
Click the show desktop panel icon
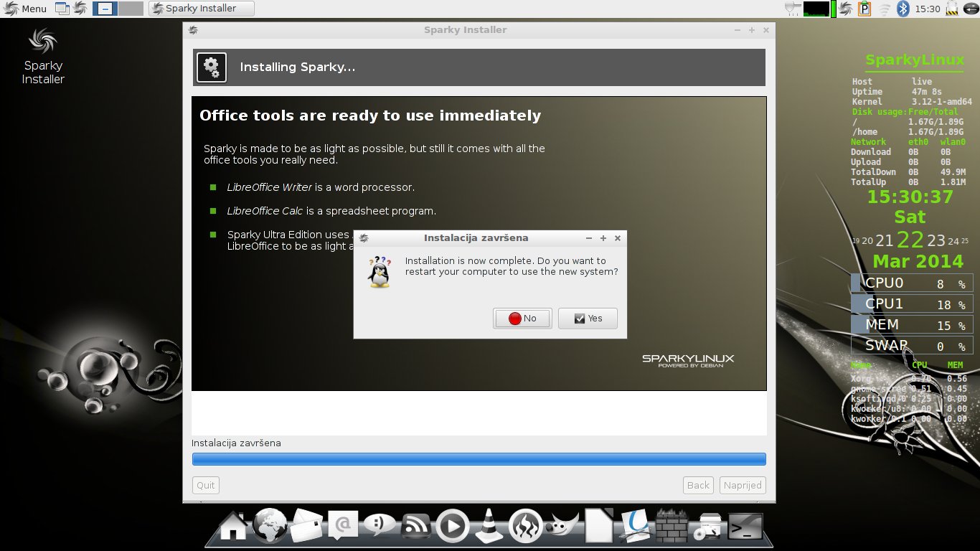pos(63,9)
